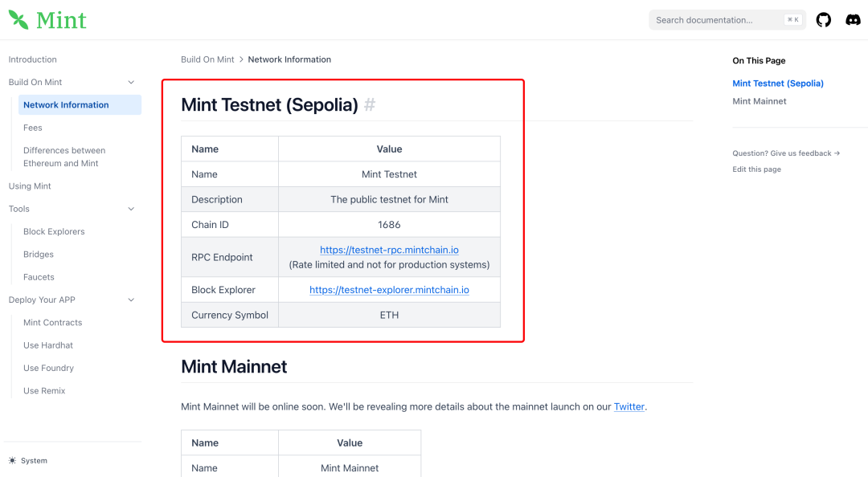Image resolution: width=868 pixels, height=477 pixels.
Task: Click Build On Mint breadcrumb
Action: pos(207,59)
